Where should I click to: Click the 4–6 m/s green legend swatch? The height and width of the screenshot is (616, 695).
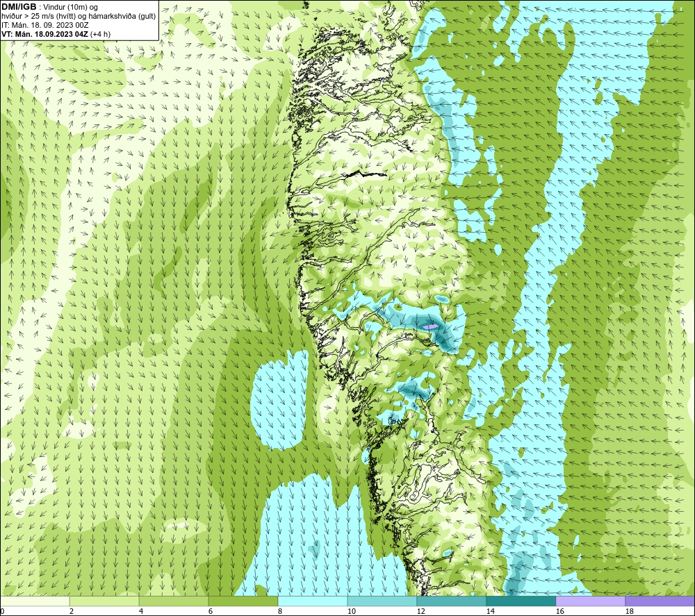click(x=174, y=601)
